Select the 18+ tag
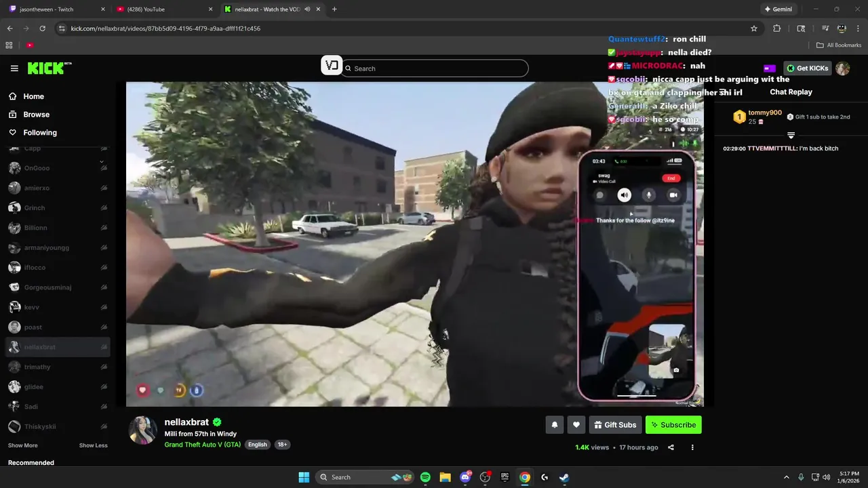Screen dimensions: 868x488 coord(282,445)
